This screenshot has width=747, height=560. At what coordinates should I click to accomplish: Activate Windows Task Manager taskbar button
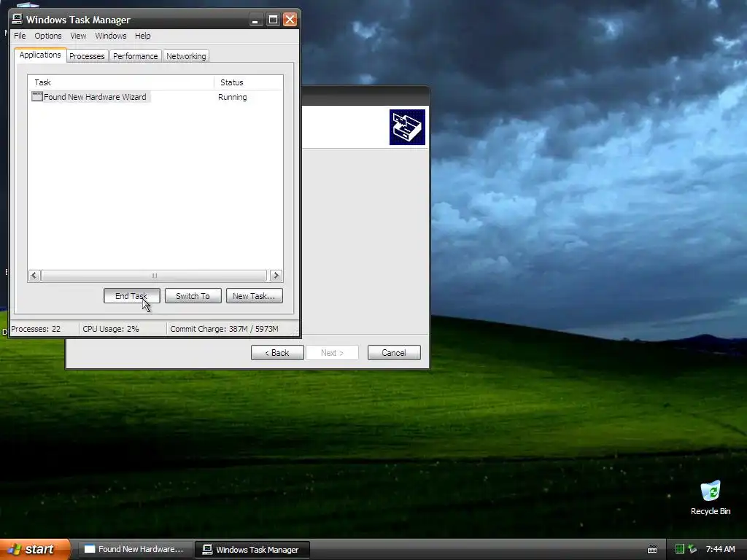pyautogui.click(x=252, y=550)
